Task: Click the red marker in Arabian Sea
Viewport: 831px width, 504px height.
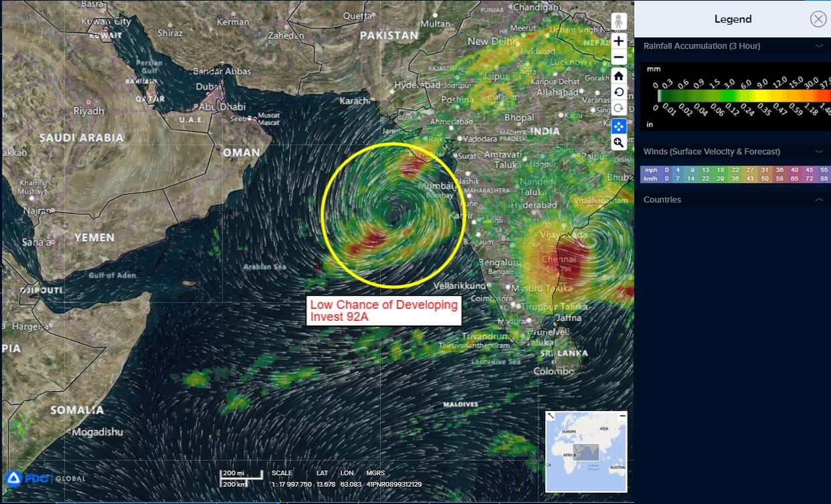Action: (x=318, y=266)
